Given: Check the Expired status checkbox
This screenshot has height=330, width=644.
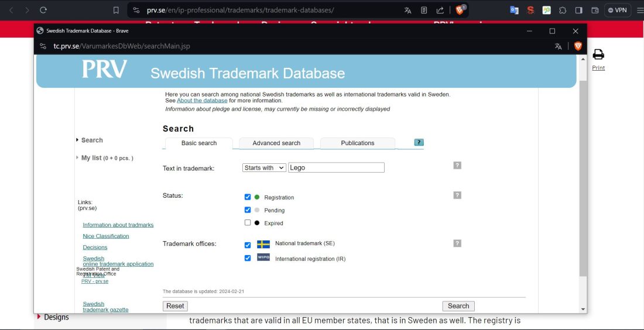Looking at the screenshot, I should pos(248,222).
